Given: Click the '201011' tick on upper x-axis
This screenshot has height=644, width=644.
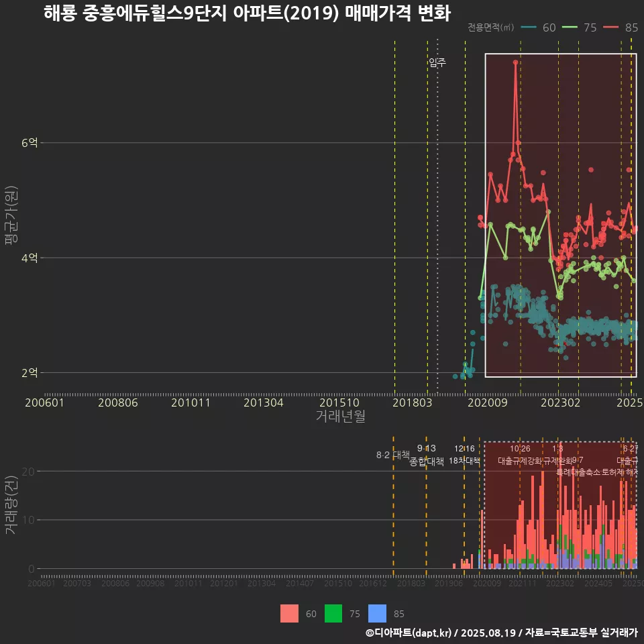Looking at the screenshot, I should (191, 402).
